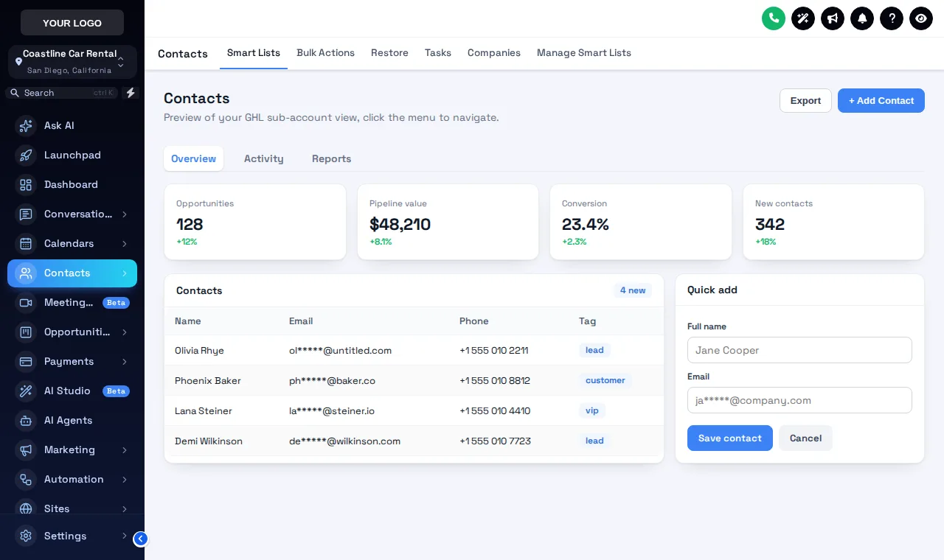944x560 pixels.
Task: Open Marketing sidebar item
Action: [72, 449]
